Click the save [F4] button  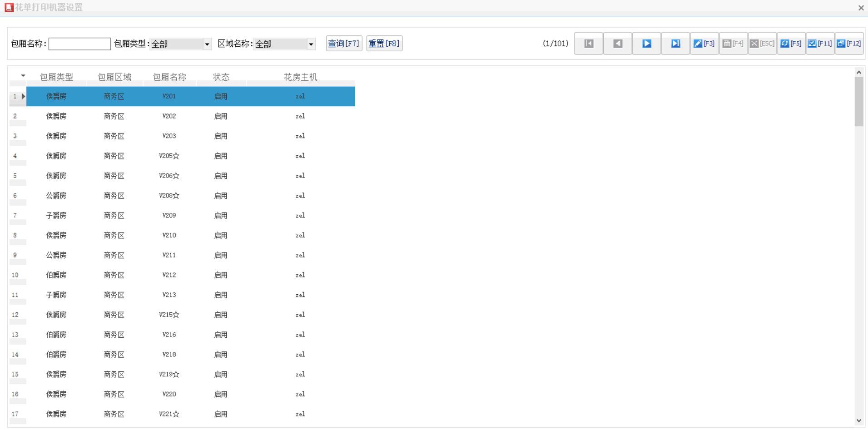pyautogui.click(x=733, y=44)
